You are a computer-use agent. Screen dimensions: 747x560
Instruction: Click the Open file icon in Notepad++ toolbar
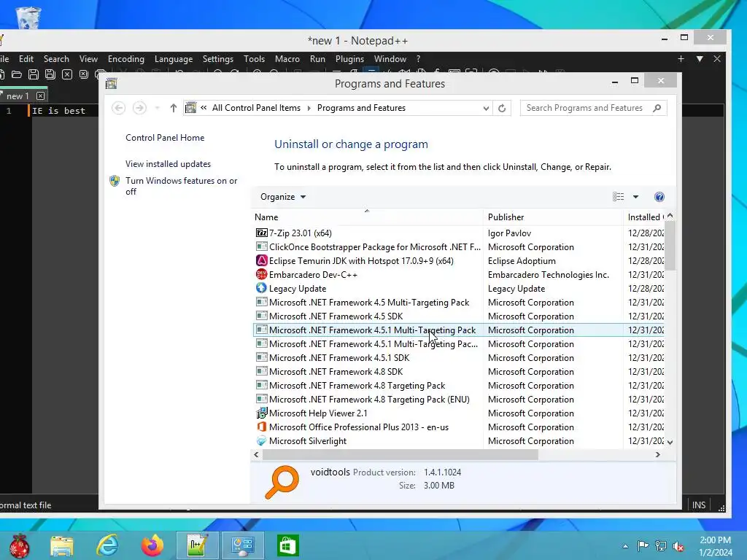tap(17, 74)
